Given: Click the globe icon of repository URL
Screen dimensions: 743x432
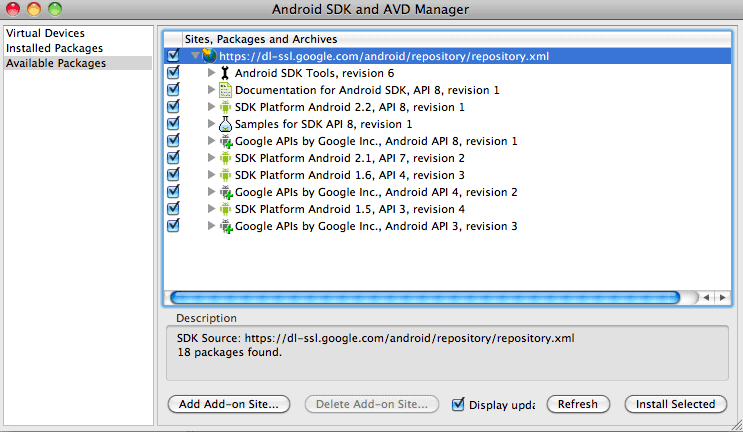Looking at the screenshot, I should tap(209, 56).
